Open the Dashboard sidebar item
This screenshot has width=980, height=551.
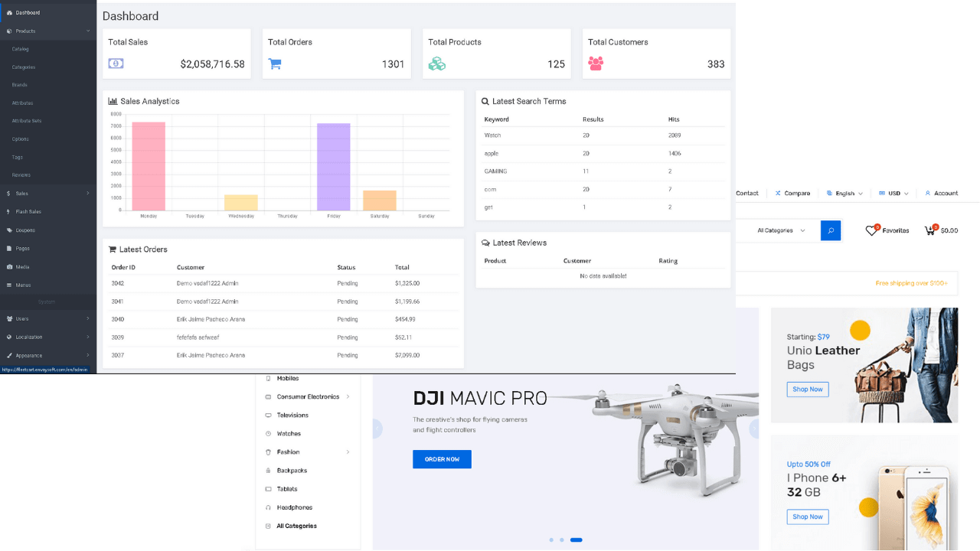click(x=48, y=12)
